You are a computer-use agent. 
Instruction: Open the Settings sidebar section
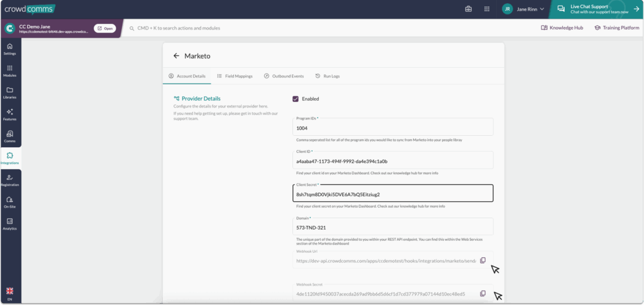(x=10, y=49)
